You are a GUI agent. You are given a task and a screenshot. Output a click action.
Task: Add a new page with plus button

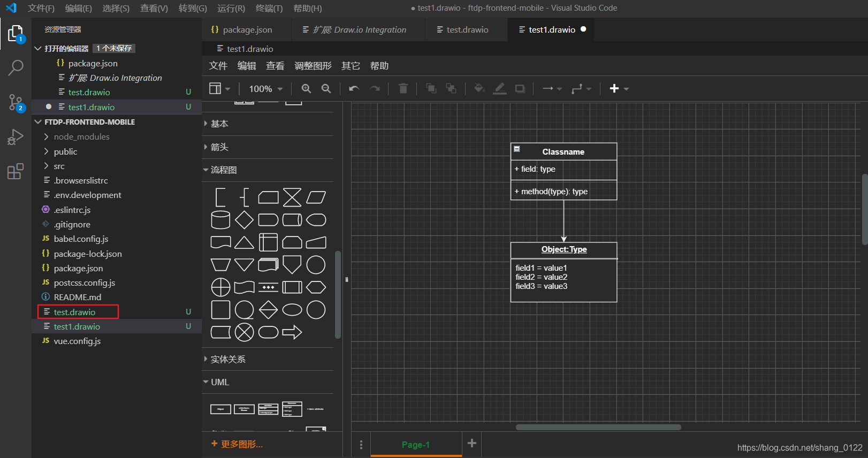click(472, 443)
